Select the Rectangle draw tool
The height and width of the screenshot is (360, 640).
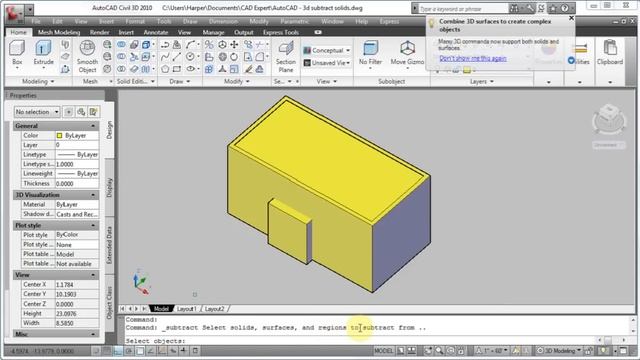coord(177,69)
